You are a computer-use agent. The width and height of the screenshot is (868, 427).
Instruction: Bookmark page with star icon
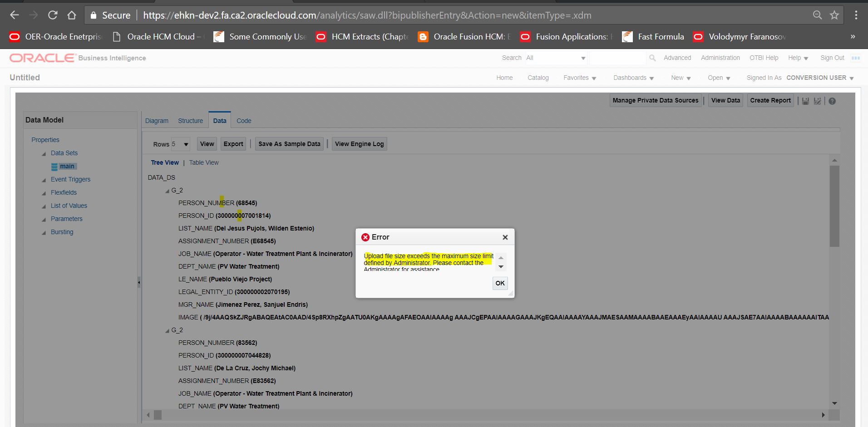coord(834,15)
